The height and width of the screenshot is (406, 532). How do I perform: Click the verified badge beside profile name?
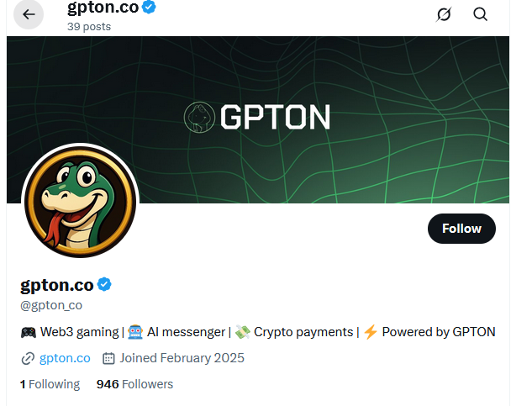[104, 284]
